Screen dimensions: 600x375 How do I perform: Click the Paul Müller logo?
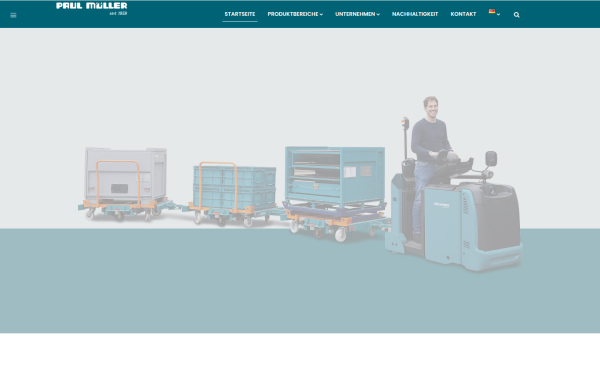[x=91, y=8]
